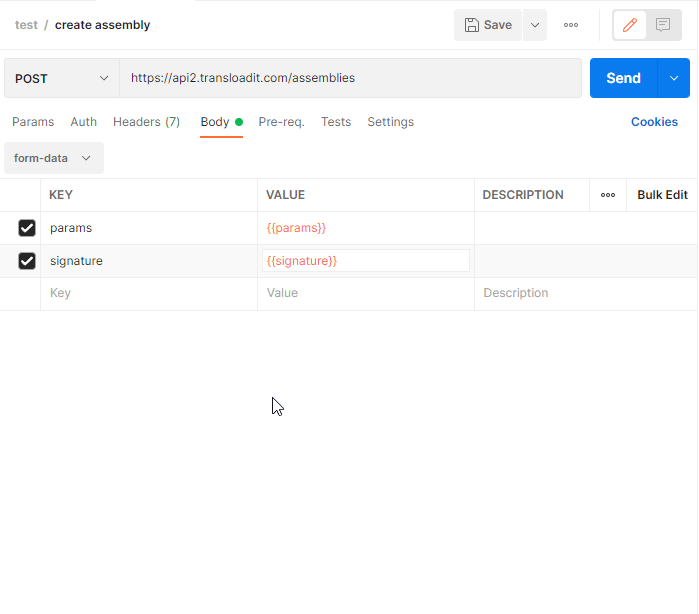Open the Settings tab
699x614 pixels.
[391, 122]
